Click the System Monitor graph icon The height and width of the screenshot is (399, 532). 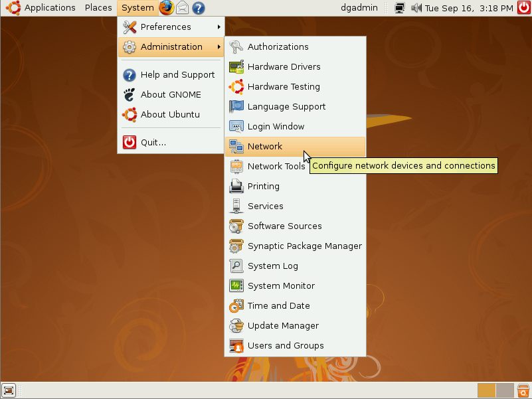pyautogui.click(x=236, y=286)
